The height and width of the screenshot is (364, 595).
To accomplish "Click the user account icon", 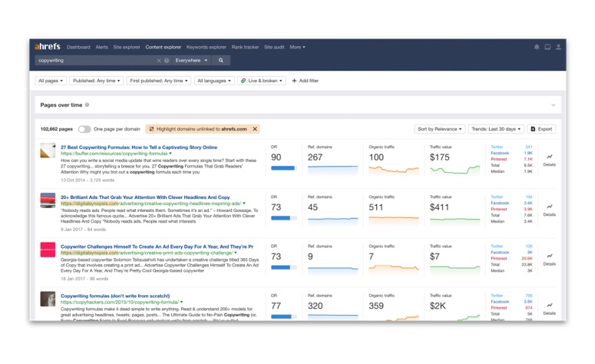I will (x=558, y=47).
